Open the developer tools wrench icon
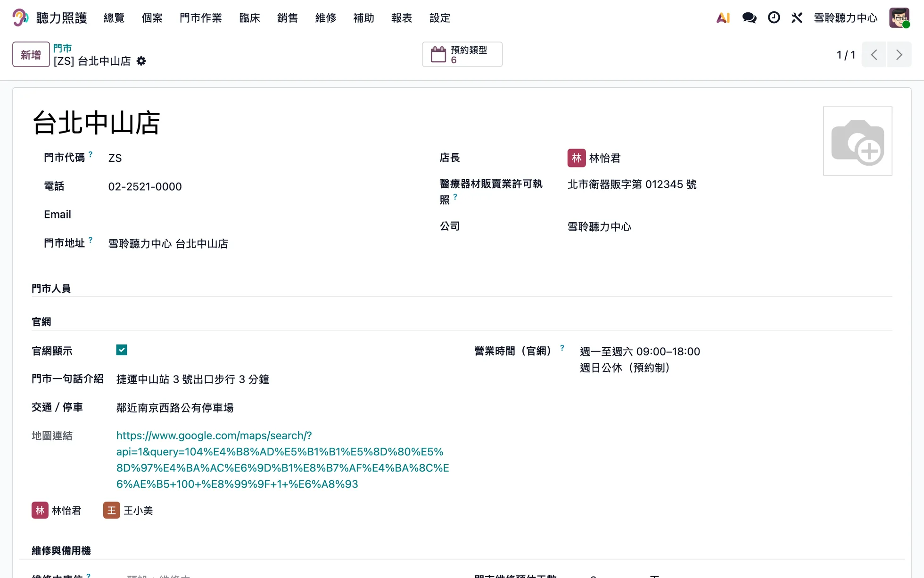Viewport: 924px width, 578px height. coord(797,18)
